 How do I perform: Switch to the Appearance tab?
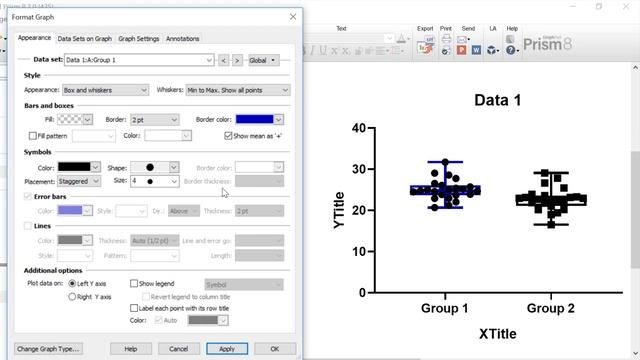coord(34,38)
